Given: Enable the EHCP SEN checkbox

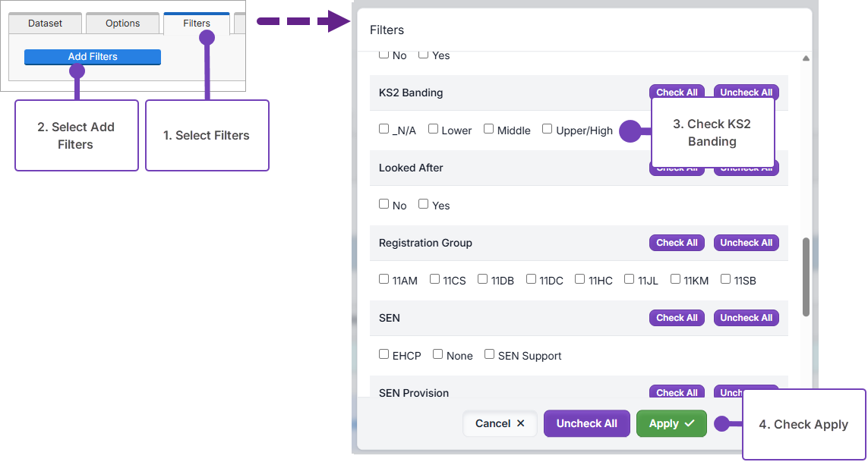Looking at the screenshot, I should coord(384,354).
